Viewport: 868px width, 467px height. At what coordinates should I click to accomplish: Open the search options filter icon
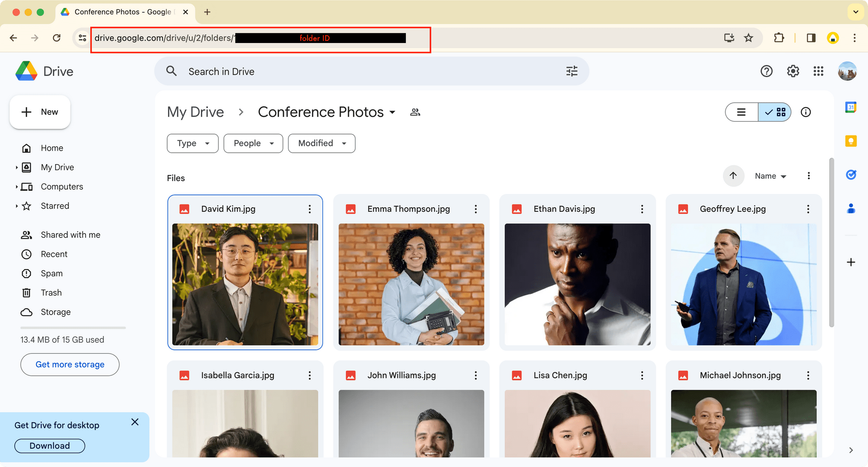572,71
